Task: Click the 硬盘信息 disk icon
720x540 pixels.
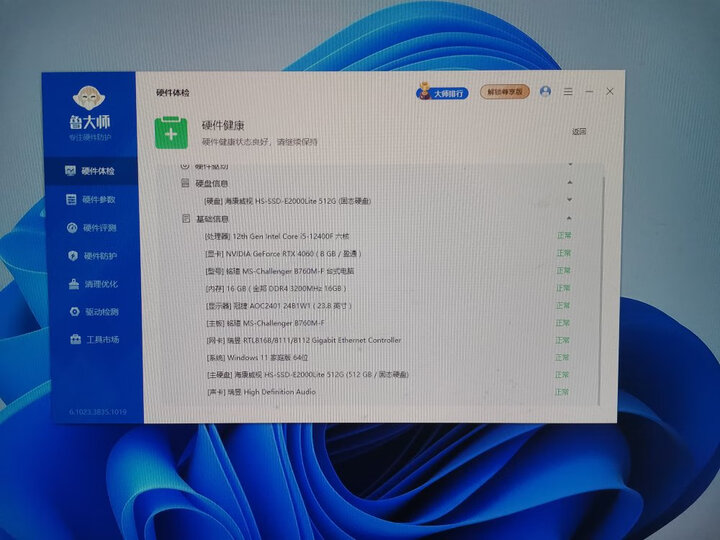Action: [185, 183]
